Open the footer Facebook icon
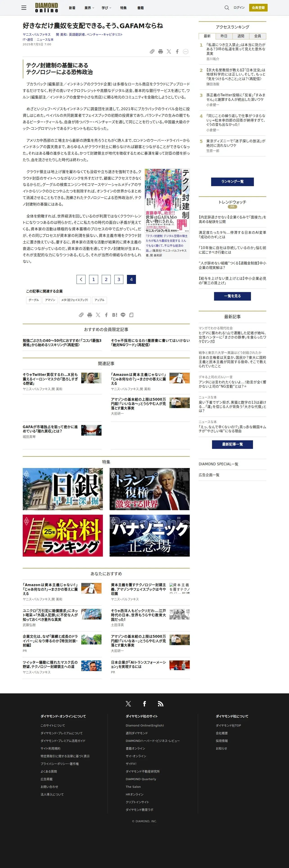Viewport: 289px width, 868px height. (x=144, y=704)
